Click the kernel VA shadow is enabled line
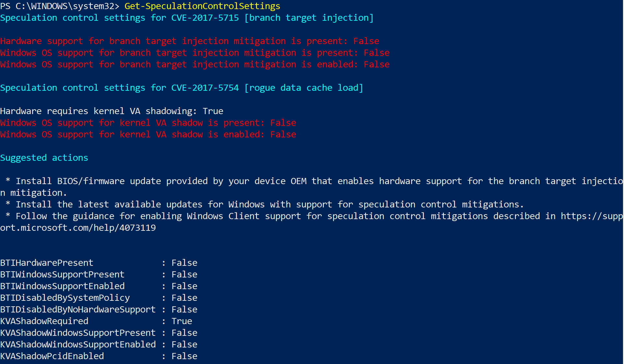 (x=148, y=135)
